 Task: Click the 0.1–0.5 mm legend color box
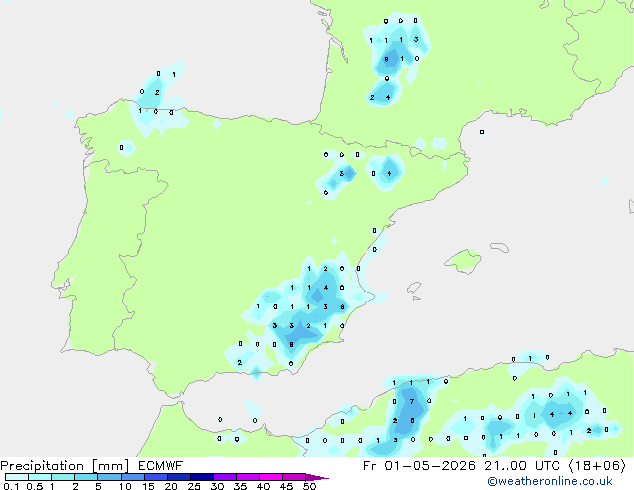(x=17, y=477)
